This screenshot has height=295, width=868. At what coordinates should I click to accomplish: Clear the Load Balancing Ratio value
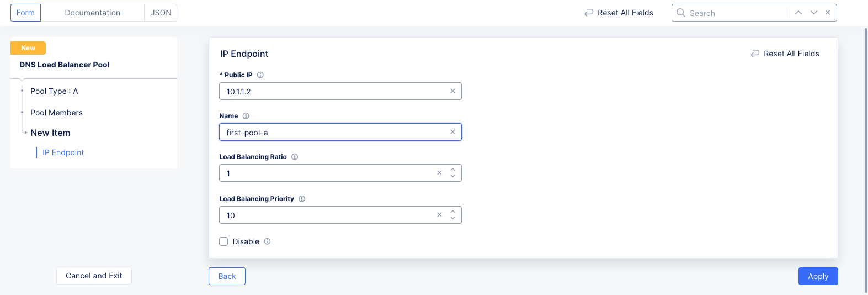coord(439,173)
